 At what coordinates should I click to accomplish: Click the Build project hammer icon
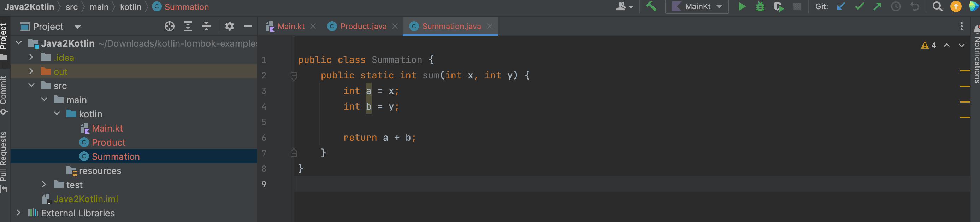click(651, 6)
